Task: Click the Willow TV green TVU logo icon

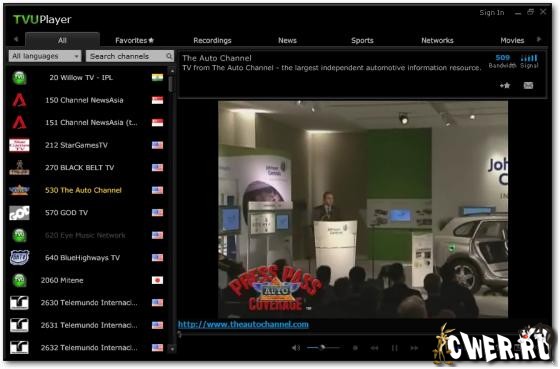Action: [19, 78]
